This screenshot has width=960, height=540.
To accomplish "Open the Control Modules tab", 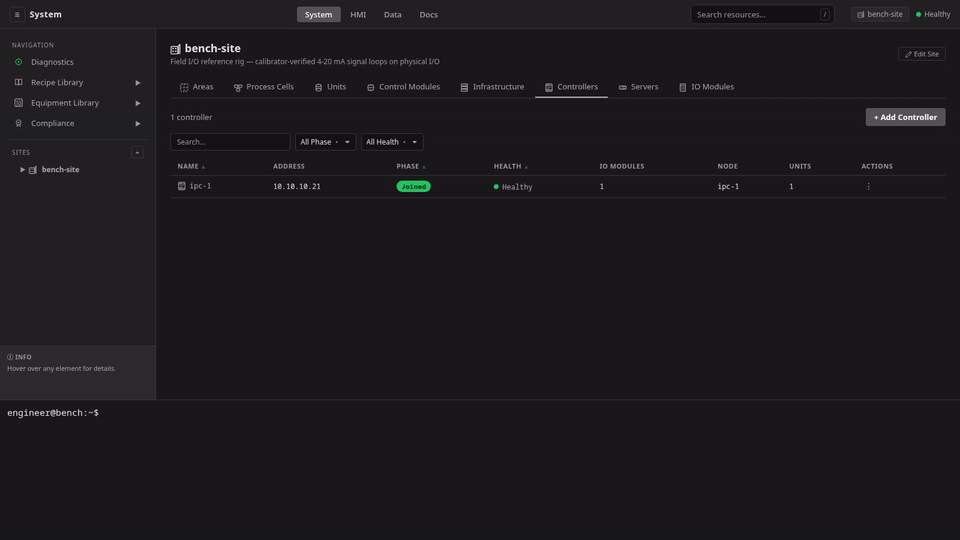I will [403, 87].
